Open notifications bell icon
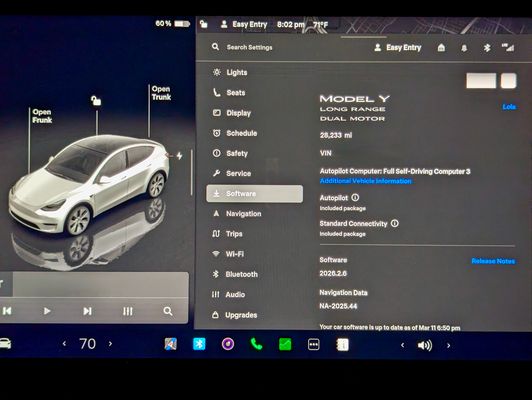Viewport: 532px width, 400px height. tap(464, 48)
